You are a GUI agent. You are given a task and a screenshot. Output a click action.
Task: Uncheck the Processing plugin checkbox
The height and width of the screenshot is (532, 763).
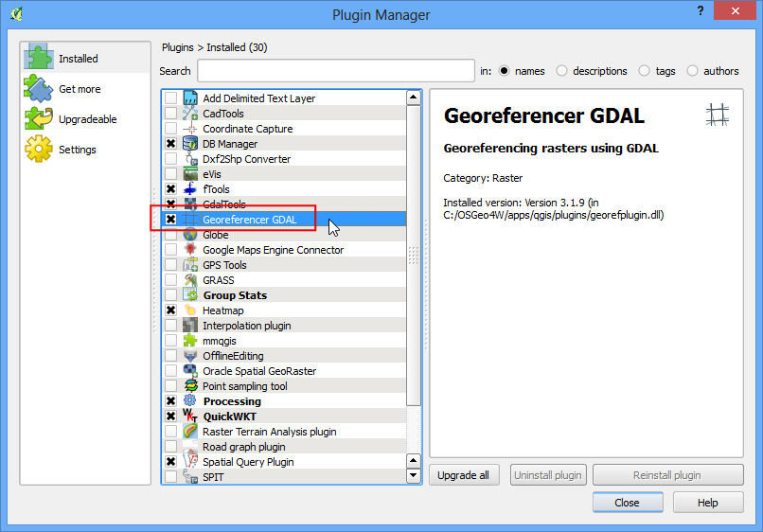coord(170,401)
